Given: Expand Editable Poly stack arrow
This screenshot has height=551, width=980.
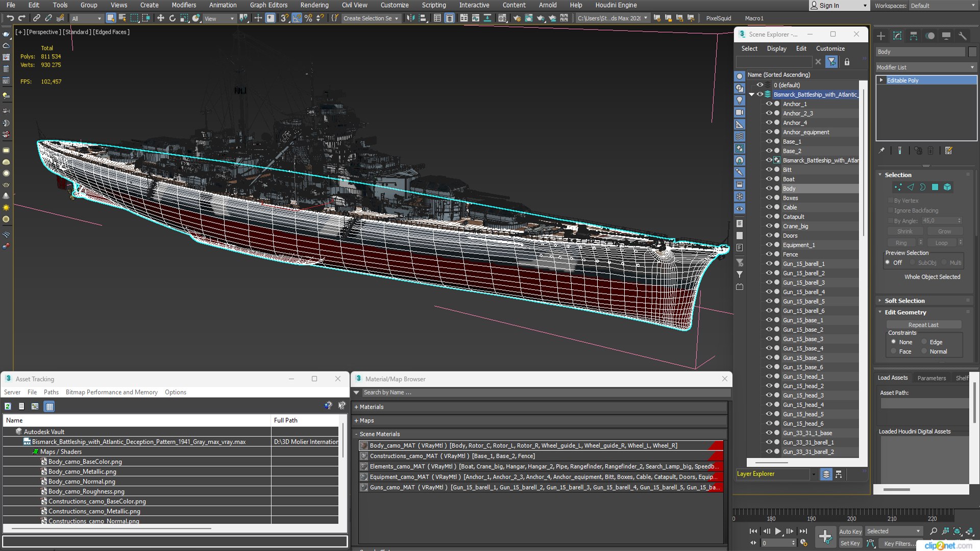Looking at the screenshot, I should (x=881, y=80).
